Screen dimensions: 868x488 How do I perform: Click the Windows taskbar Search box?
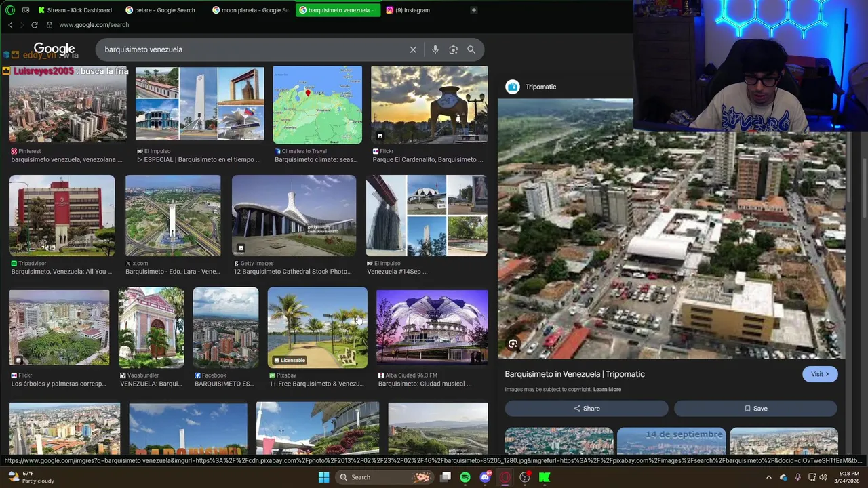(x=385, y=477)
